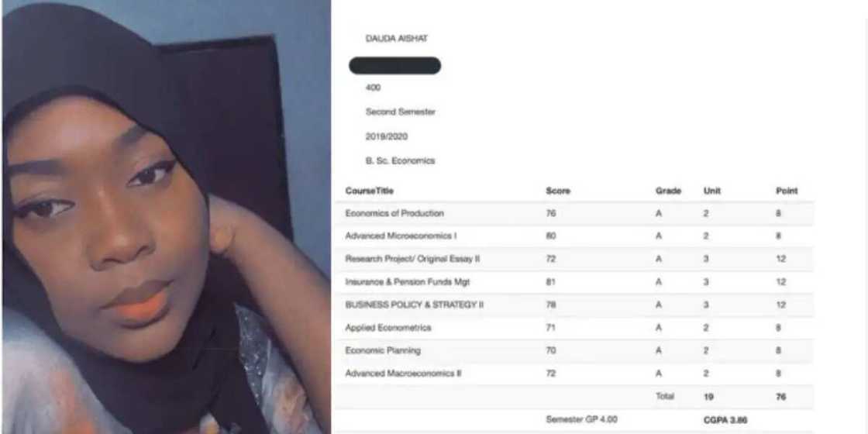Click the Second Semester label
Image resolution: width=868 pixels, height=434 pixels.
(400, 112)
